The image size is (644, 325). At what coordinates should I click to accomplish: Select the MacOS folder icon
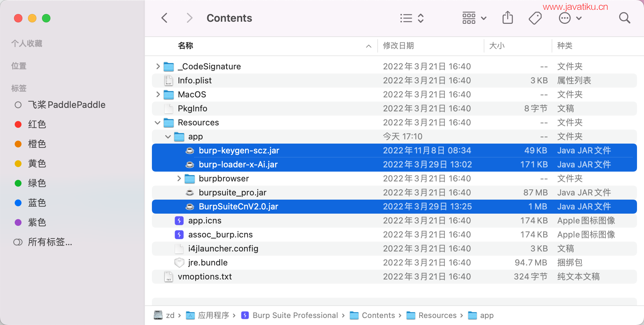(169, 95)
